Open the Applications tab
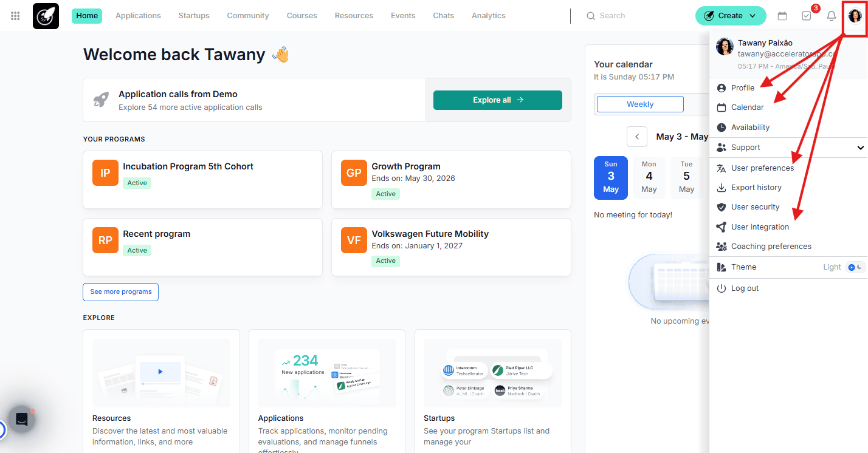Screen dimensions: 868x453 tap(138, 16)
